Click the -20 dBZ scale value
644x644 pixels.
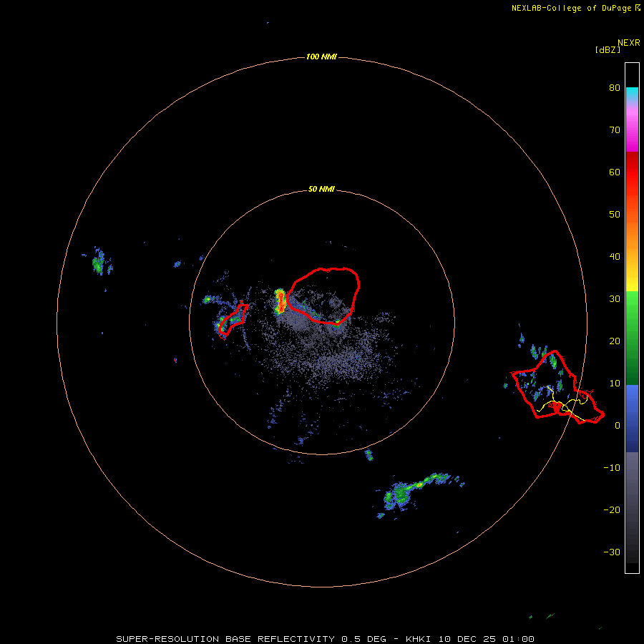point(612,509)
